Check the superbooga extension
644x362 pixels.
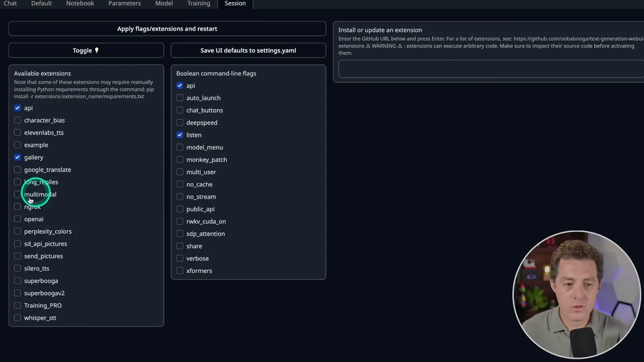[x=17, y=281]
